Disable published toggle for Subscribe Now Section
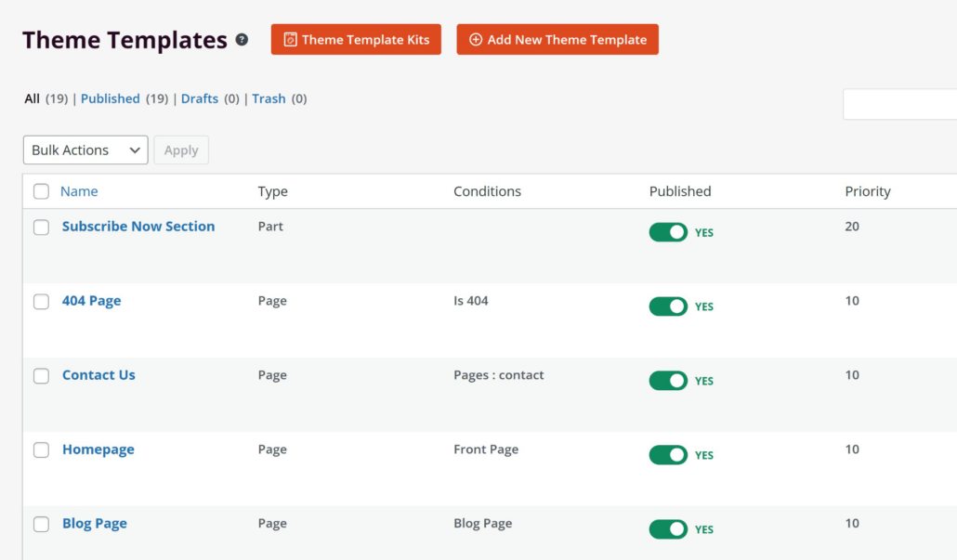957x560 pixels. (x=668, y=232)
